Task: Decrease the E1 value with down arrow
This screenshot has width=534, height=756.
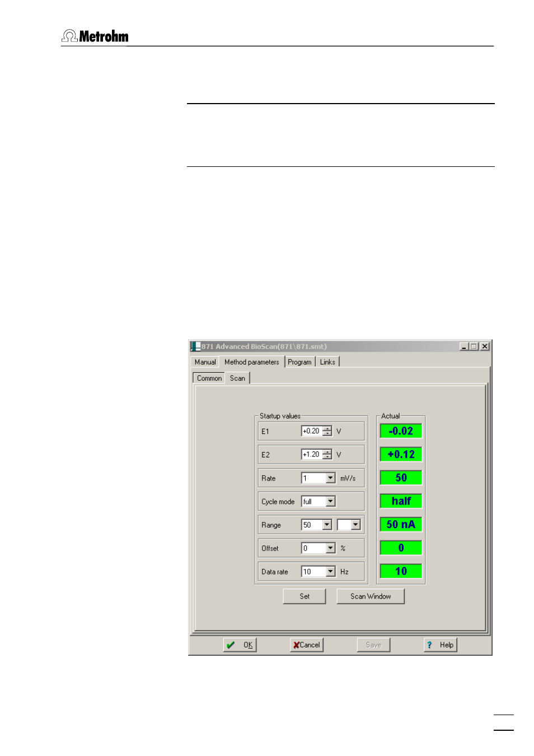Action: point(327,433)
